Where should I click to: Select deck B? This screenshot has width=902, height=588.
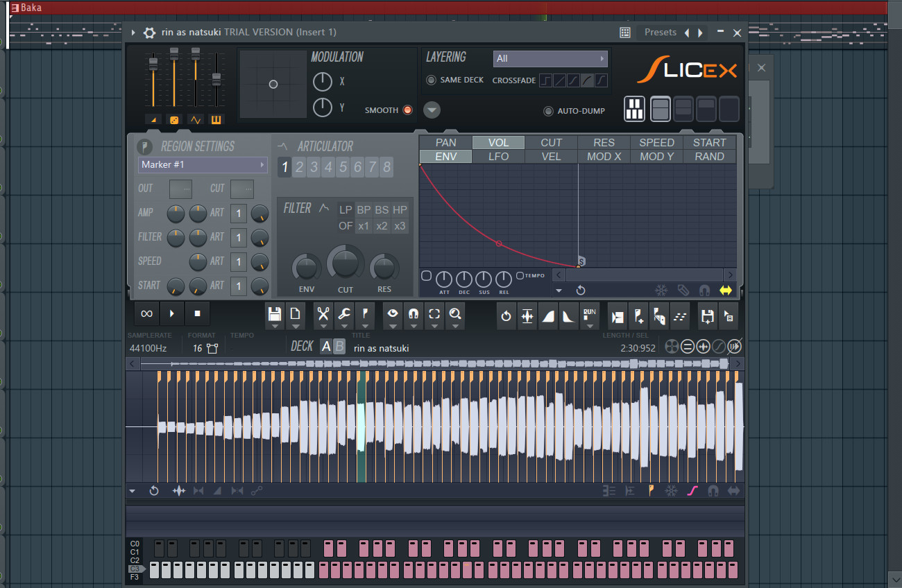339,347
